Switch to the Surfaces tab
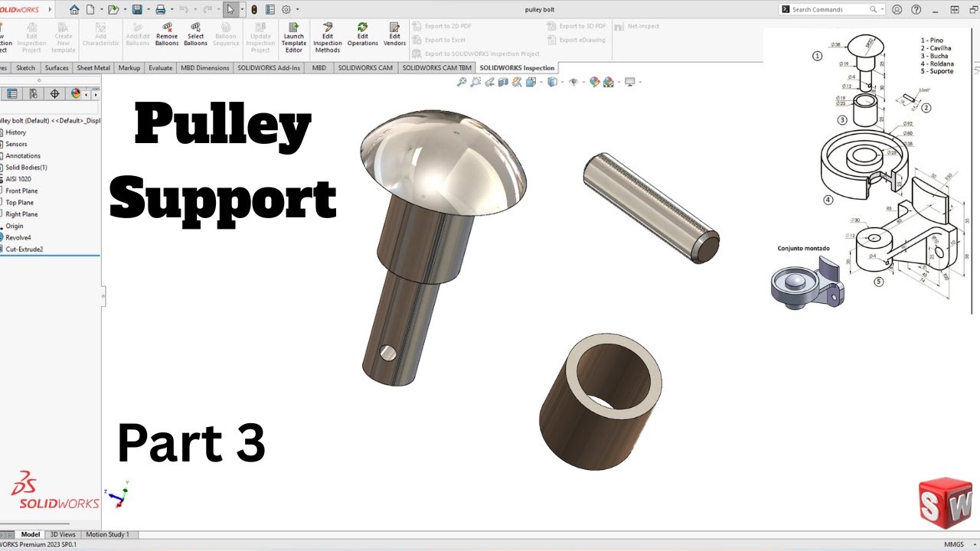This screenshot has width=980, height=551. [x=57, y=67]
